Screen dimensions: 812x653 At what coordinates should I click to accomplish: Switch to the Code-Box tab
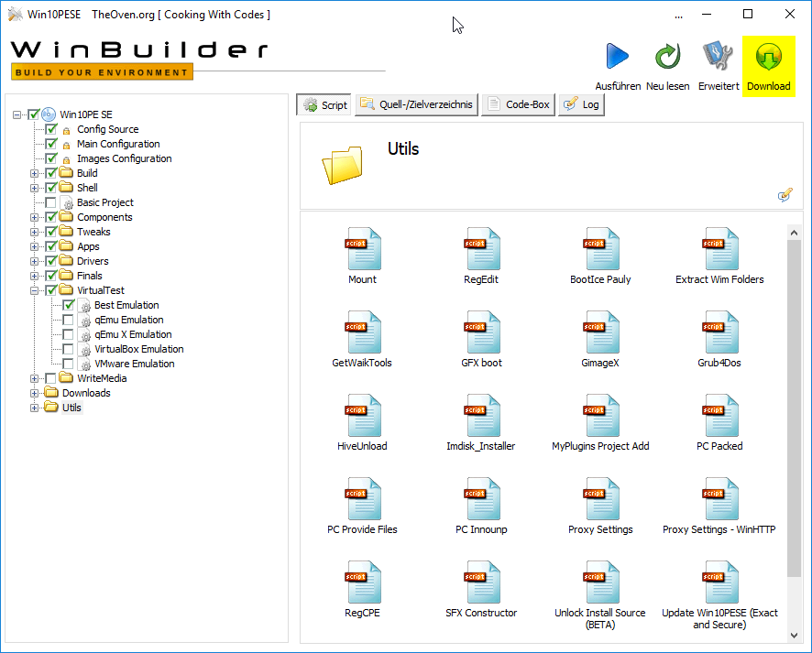click(518, 104)
